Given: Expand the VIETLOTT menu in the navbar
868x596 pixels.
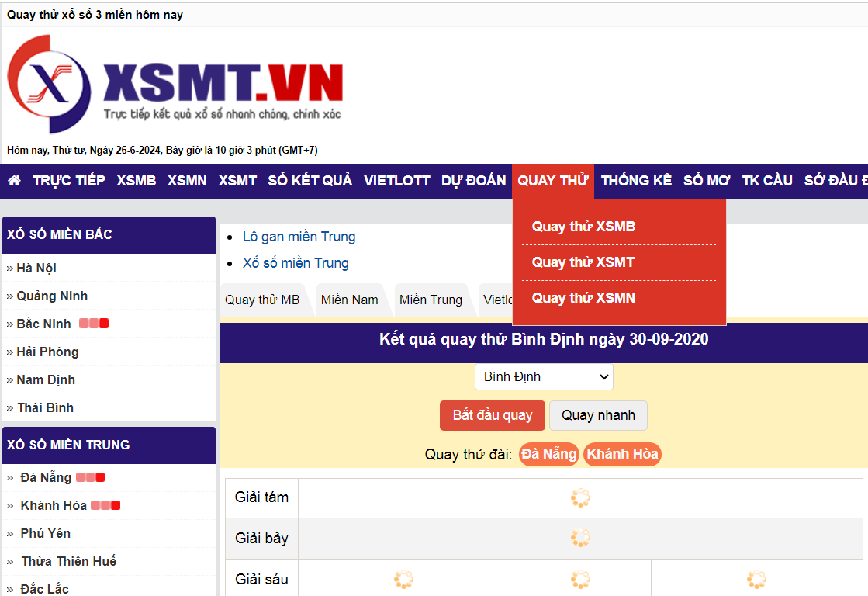Looking at the screenshot, I should click(x=396, y=180).
